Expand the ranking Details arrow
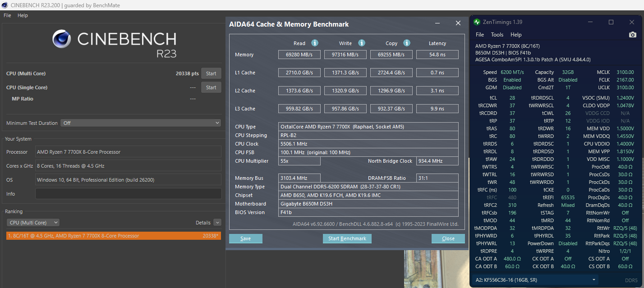644x288 pixels. pyautogui.click(x=217, y=222)
